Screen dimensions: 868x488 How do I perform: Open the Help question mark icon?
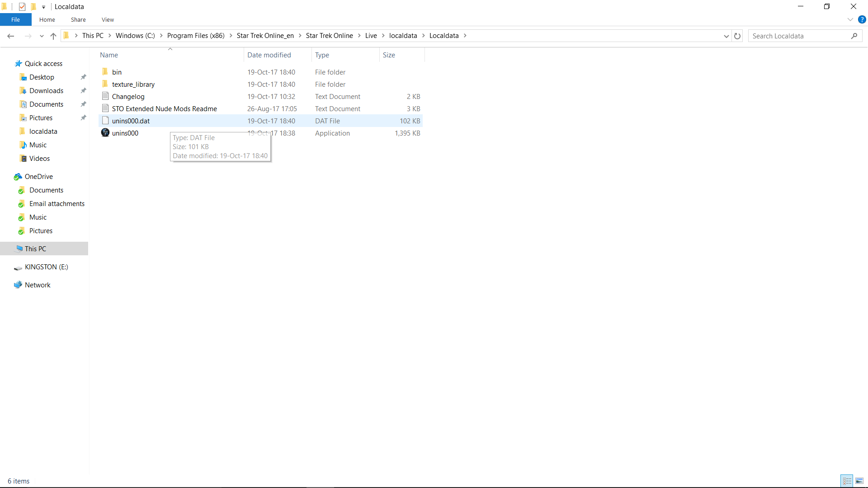[862, 20]
